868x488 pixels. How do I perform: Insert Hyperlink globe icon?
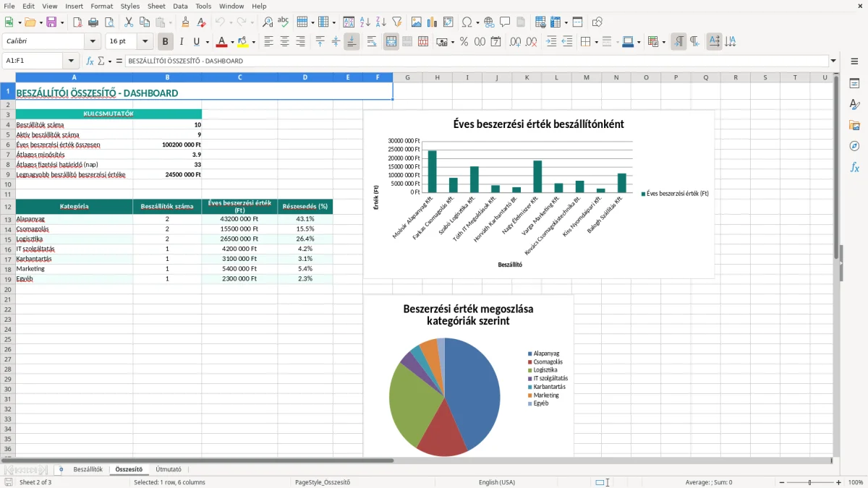point(490,22)
